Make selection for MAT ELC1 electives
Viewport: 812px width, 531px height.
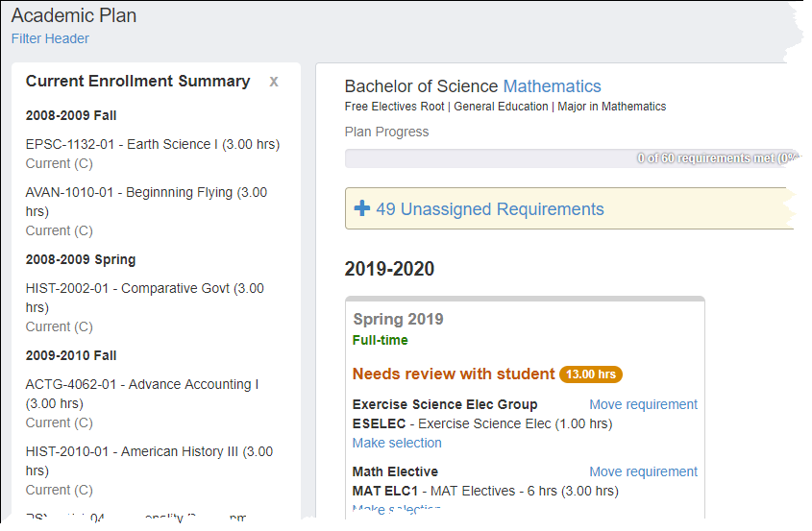[x=397, y=509]
